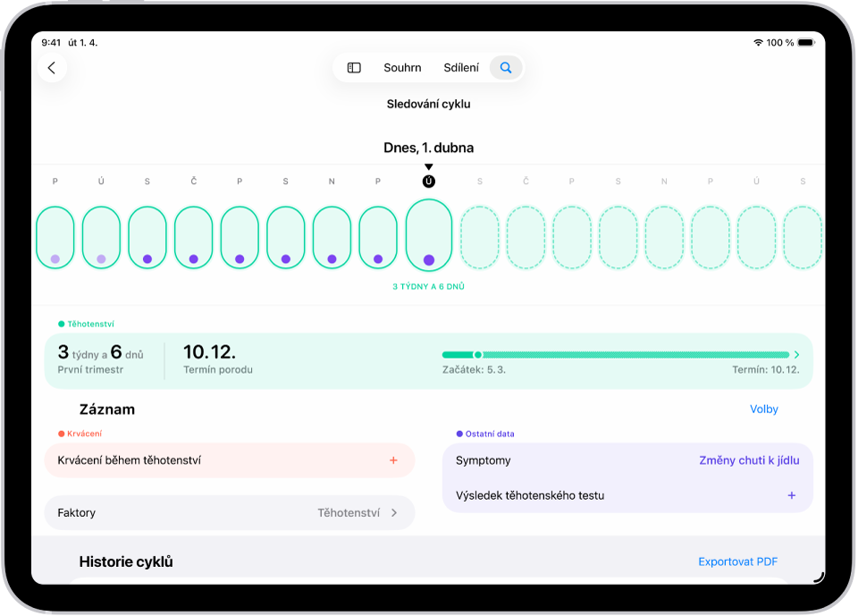This screenshot has width=858, height=616.
Task: Tap Sledování cyklu title
Action: click(x=428, y=104)
